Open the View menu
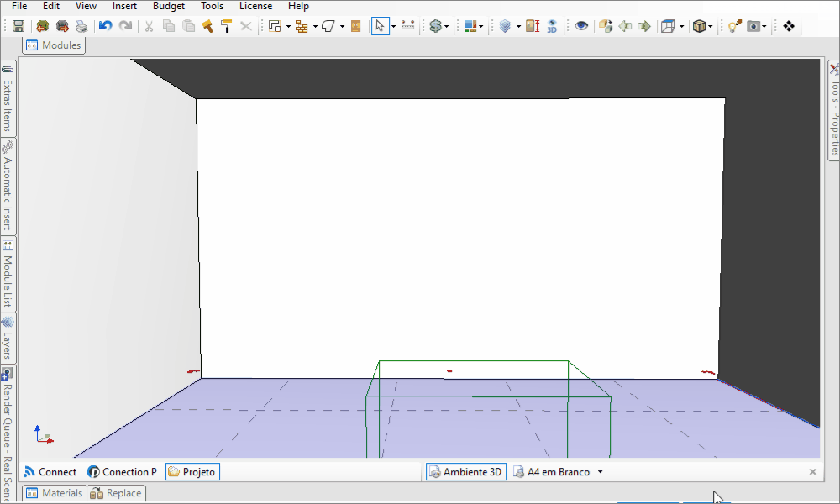This screenshot has width=840, height=504. [86, 6]
